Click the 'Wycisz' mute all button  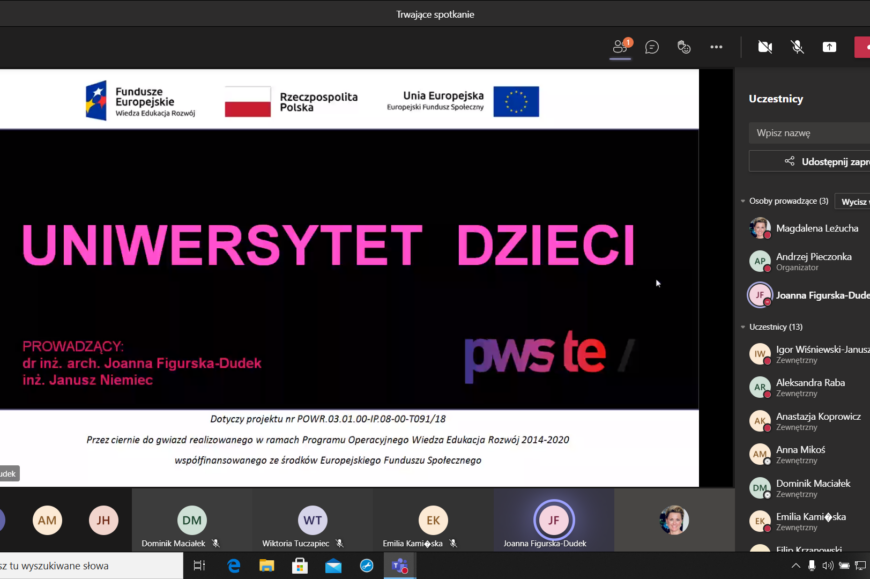point(853,201)
